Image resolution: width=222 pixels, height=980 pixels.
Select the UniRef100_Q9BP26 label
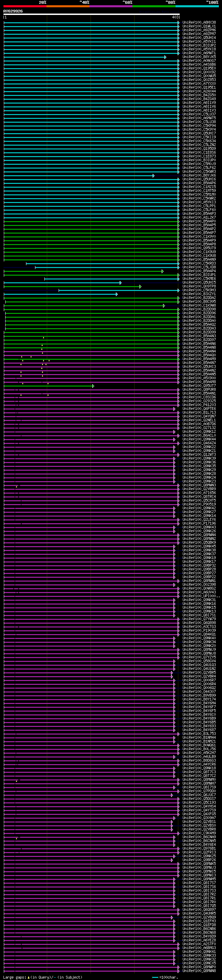(x=199, y=860)
